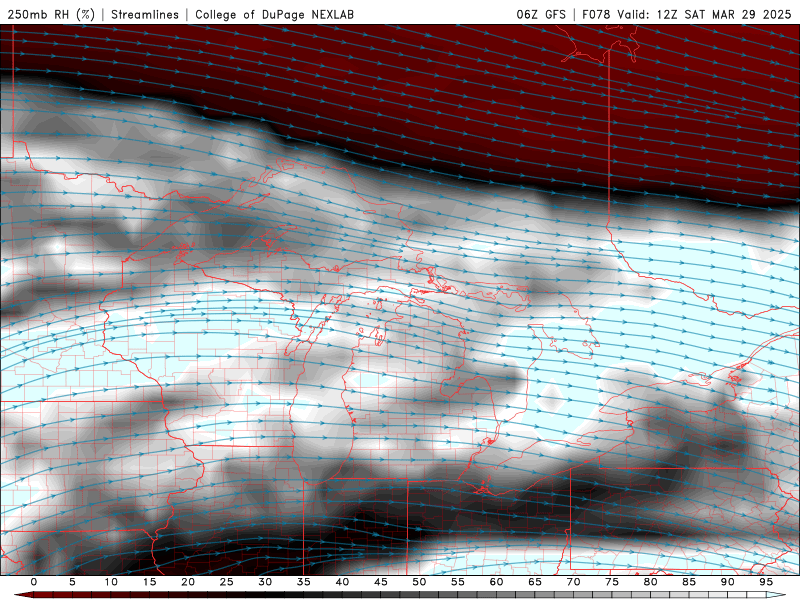Click the '70' label on the color scale
This screenshot has width=800, height=600.
point(573,582)
